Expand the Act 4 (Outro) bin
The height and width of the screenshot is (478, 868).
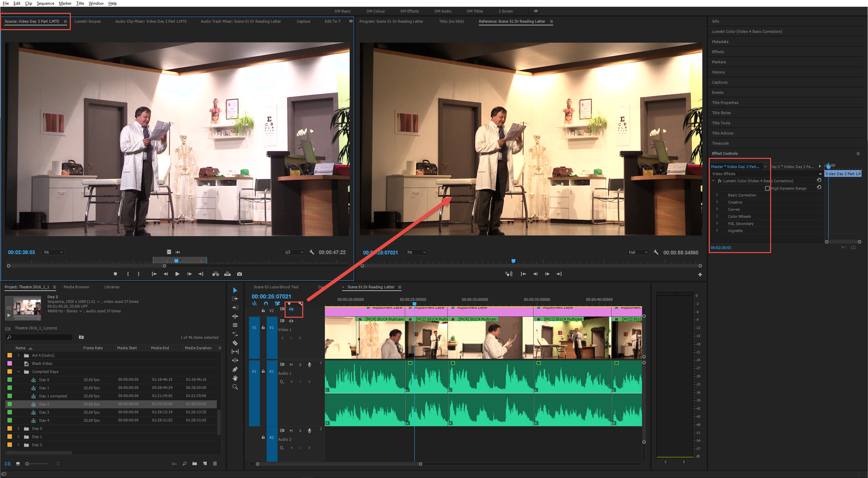click(19, 355)
